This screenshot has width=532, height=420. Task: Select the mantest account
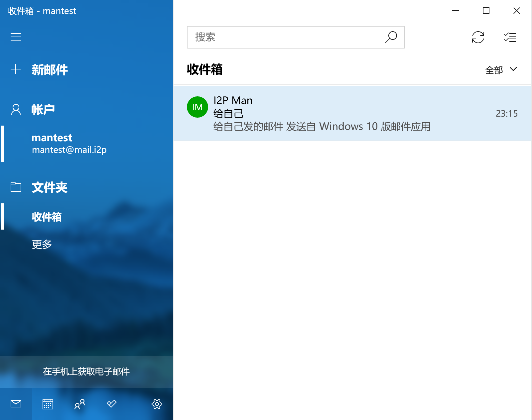pos(69,144)
